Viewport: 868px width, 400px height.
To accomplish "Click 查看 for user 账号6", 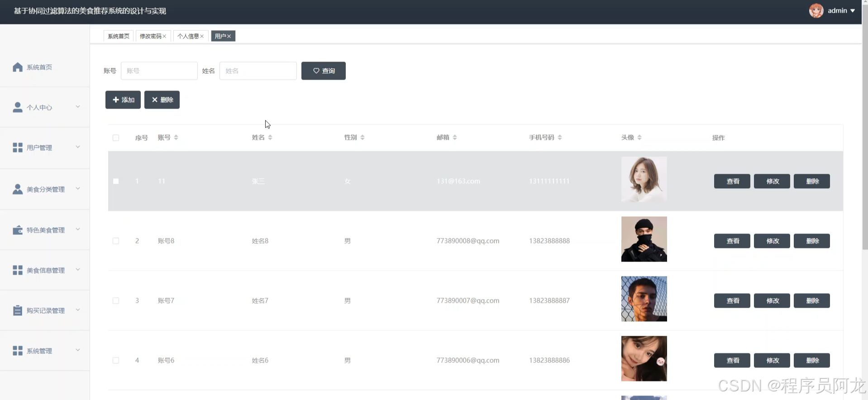I will [732, 360].
